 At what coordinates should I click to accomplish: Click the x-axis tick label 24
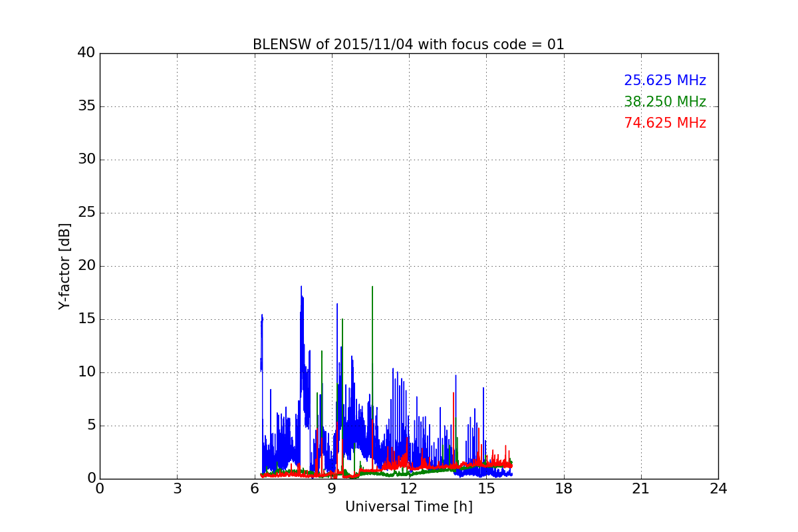pyautogui.click(x=718, y=489)
